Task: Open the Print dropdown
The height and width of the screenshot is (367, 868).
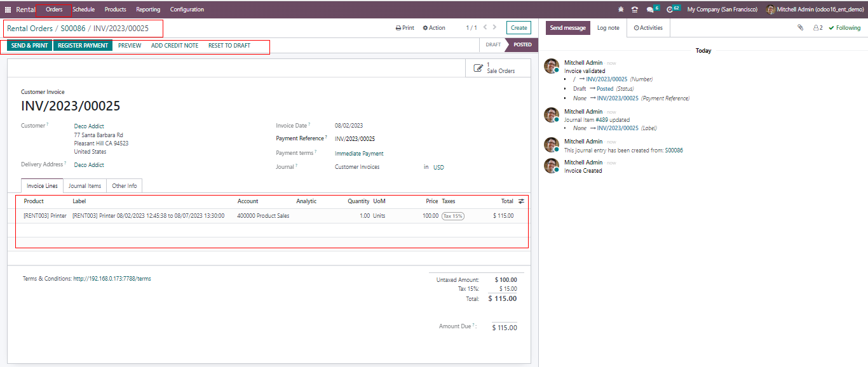Action: click(x=405, y=28)
